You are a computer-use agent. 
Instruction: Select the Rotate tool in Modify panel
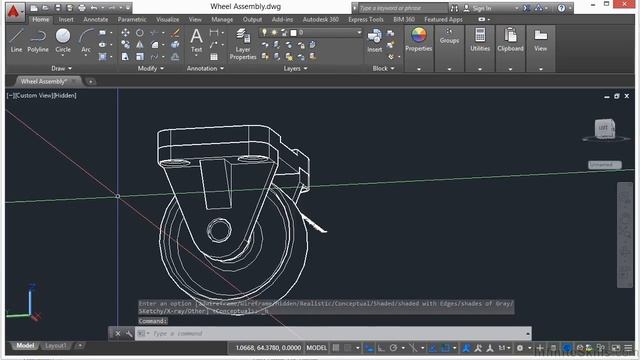point(140,33)
